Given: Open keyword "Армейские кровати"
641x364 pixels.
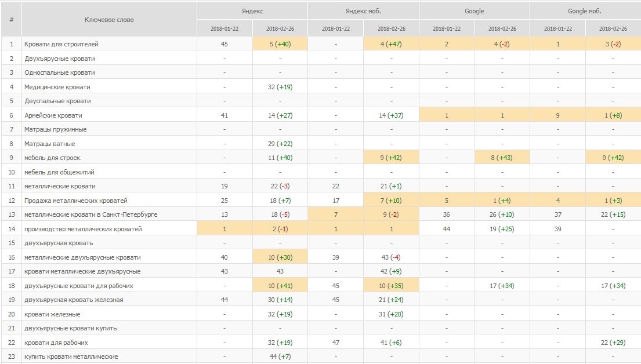Looking at the screenshot, I should click(x=53, y=115).
